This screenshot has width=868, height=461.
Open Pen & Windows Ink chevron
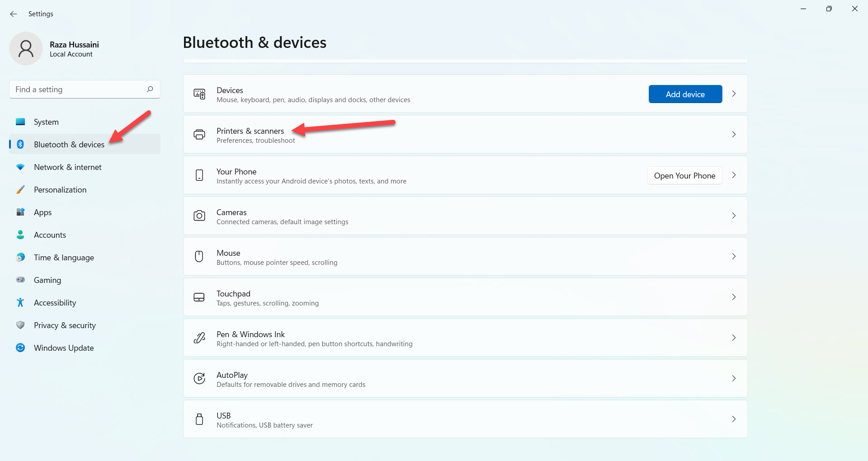pyautogui.click(x=734, y=338)
